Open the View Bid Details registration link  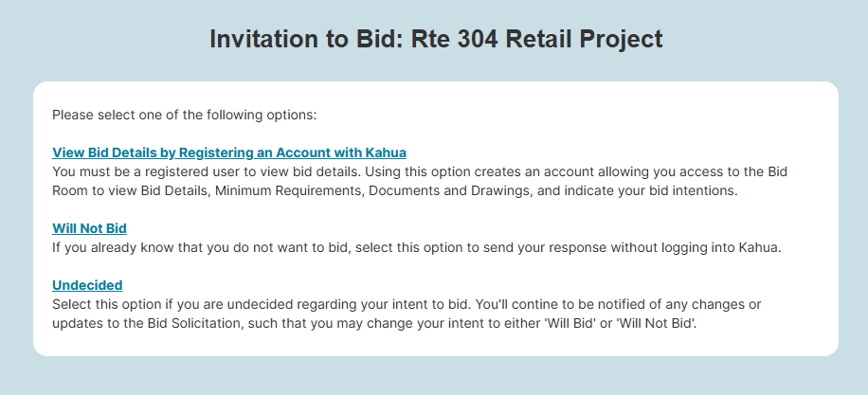point(229,153)
